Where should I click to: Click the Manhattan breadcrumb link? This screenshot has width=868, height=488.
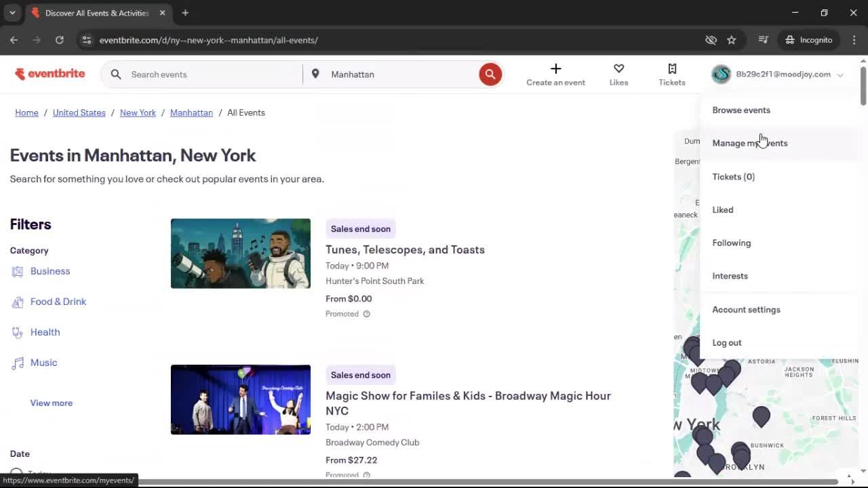pyautogui.click(x=191, y=113)
